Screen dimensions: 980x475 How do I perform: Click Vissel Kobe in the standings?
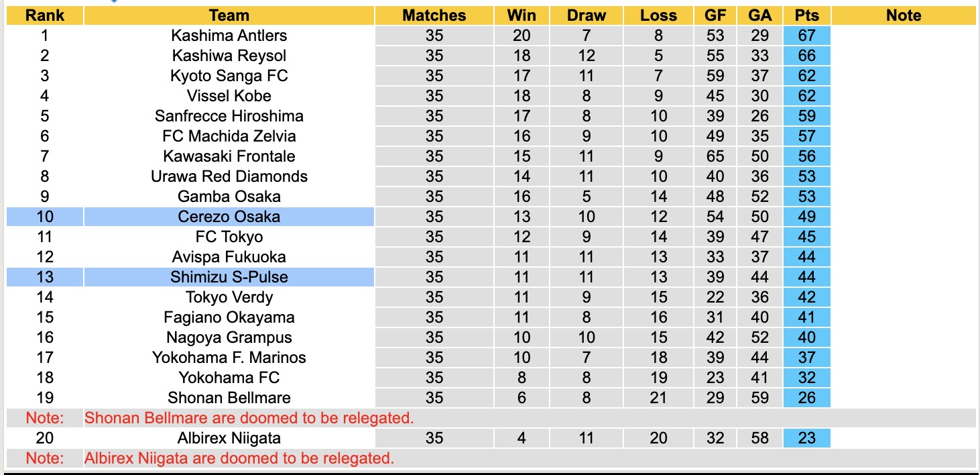229,96
